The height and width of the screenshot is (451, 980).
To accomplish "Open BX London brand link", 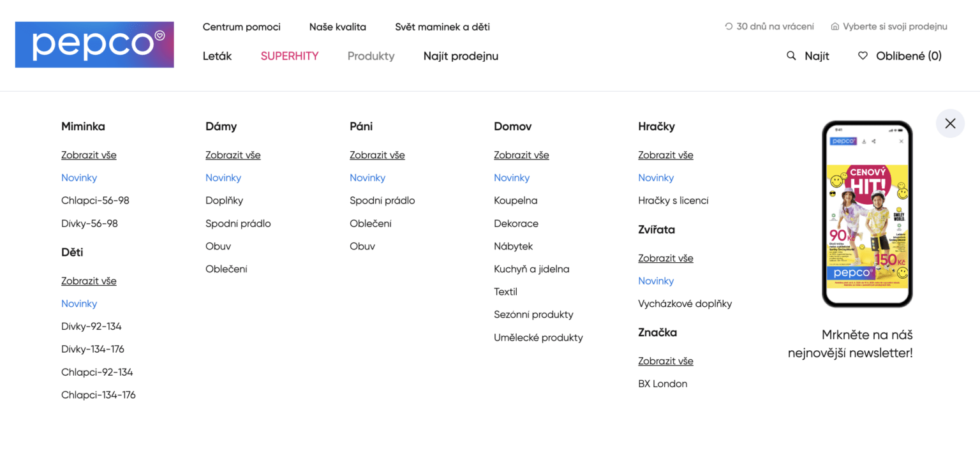I will coord(663,384).
